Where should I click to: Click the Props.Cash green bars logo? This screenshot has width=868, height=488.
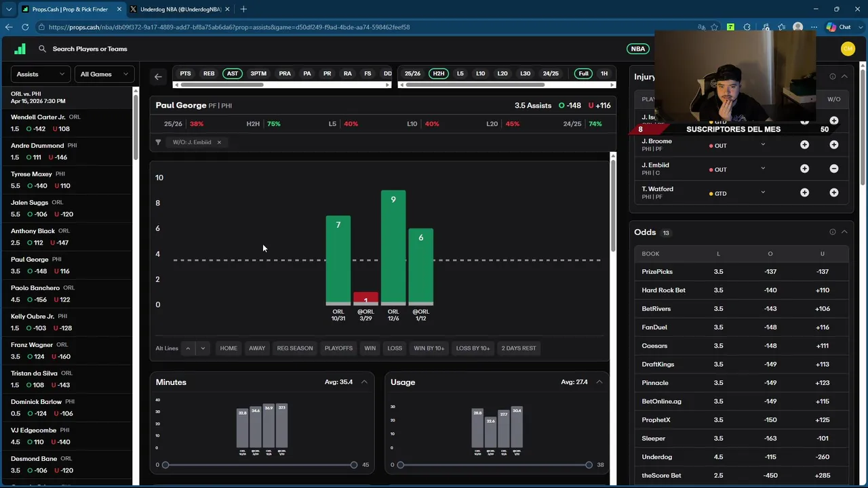coord(20,49)
